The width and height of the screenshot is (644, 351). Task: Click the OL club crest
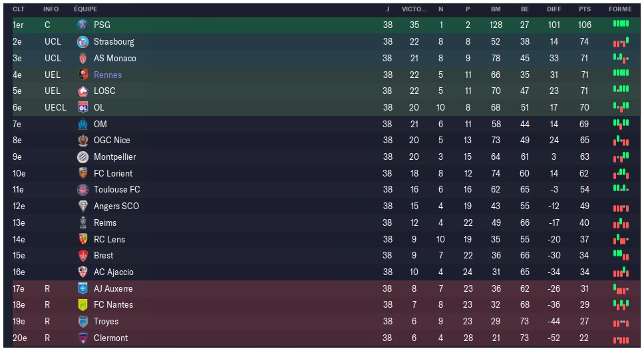click(x=82, y=107)
